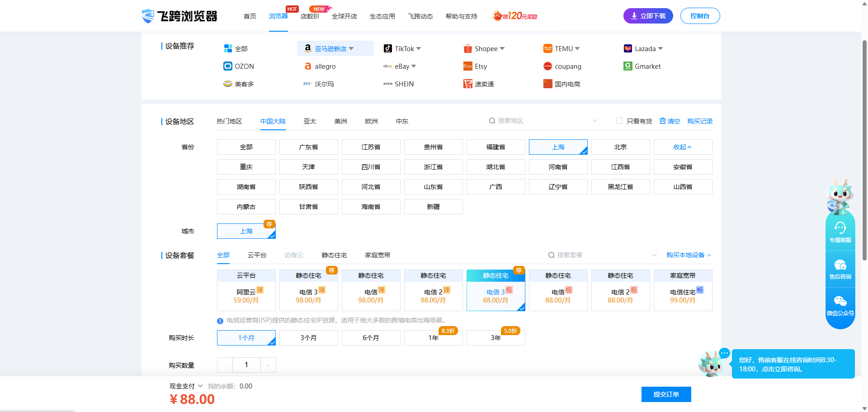Click the Etsy store icon
Viewport: 868px width, 412px height.
467,66
